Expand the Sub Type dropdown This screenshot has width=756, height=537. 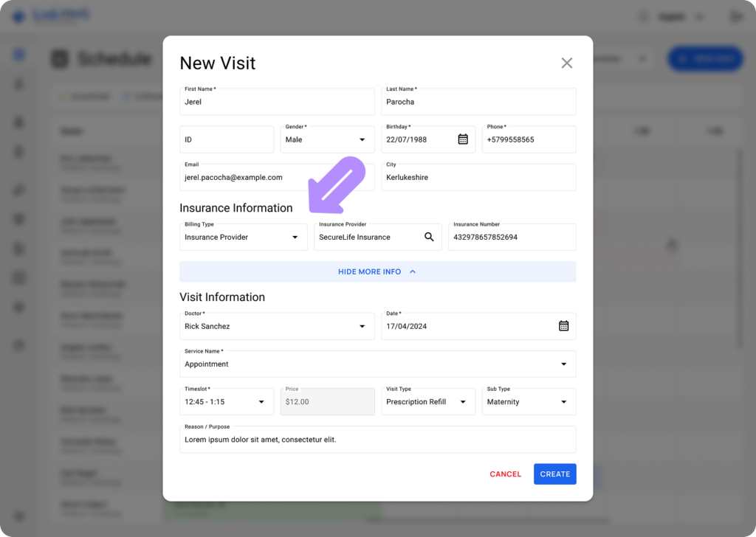click(563, 402)
